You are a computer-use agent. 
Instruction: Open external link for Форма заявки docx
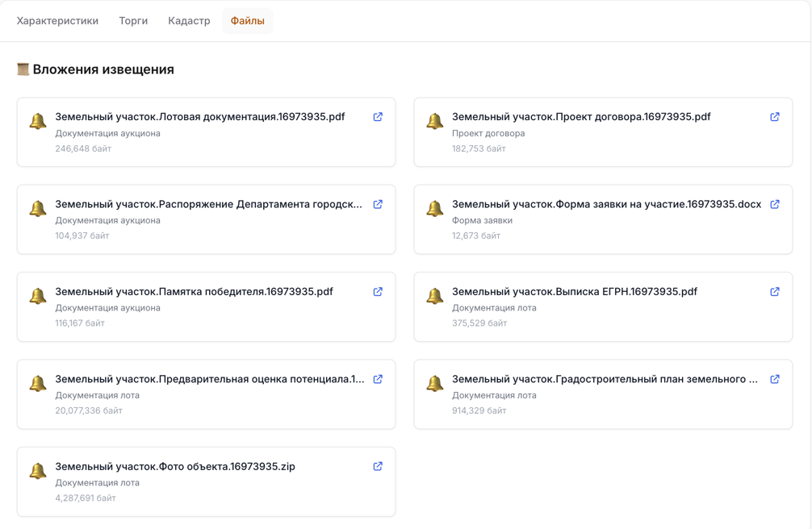coord(775,205)
